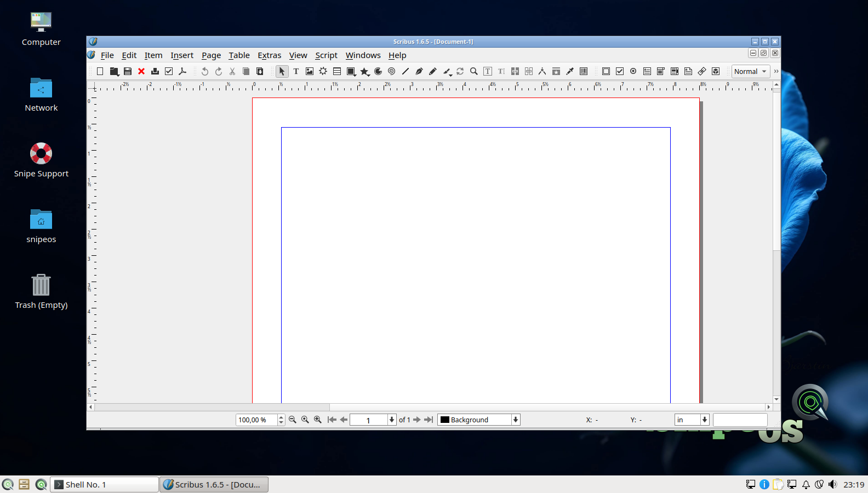Select the Arc tool
868x493 pixels.
point(378,71)
